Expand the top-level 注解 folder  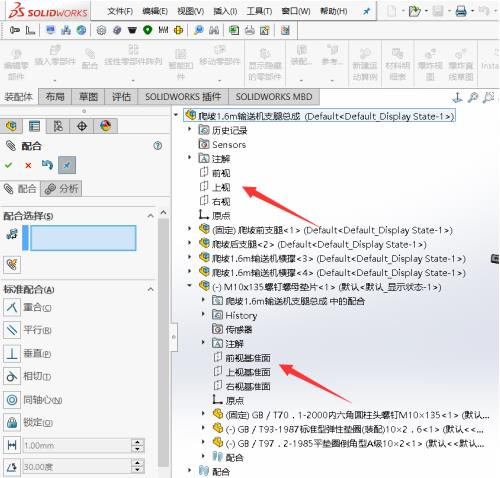coord(190,157)
